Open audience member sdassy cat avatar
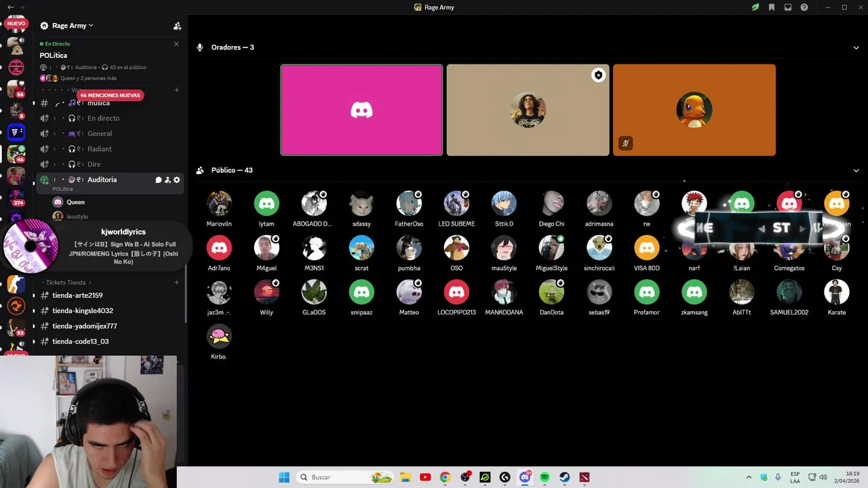Viewport: 868px width, 488px height. [x=361, y=203]
